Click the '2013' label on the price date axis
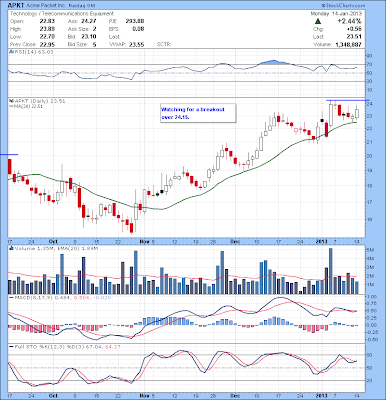 tap(322, 241)
